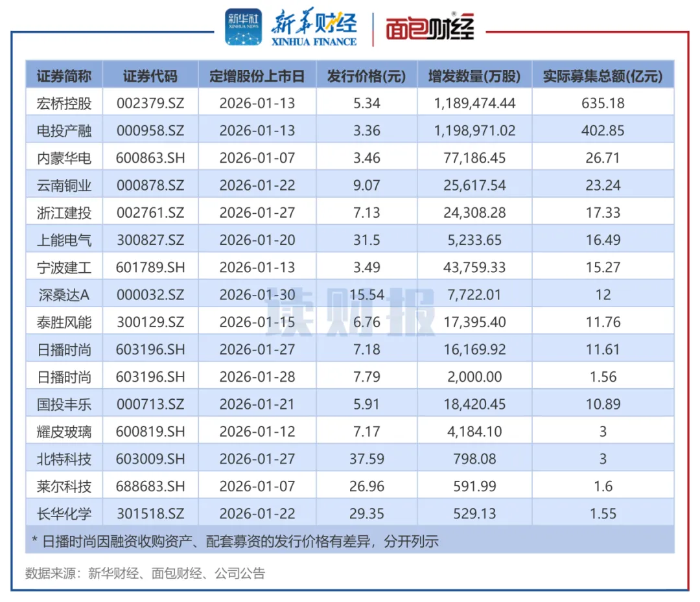
Task: Click quantity cell 1,198,971.02
Action: [x=474, y=130]
